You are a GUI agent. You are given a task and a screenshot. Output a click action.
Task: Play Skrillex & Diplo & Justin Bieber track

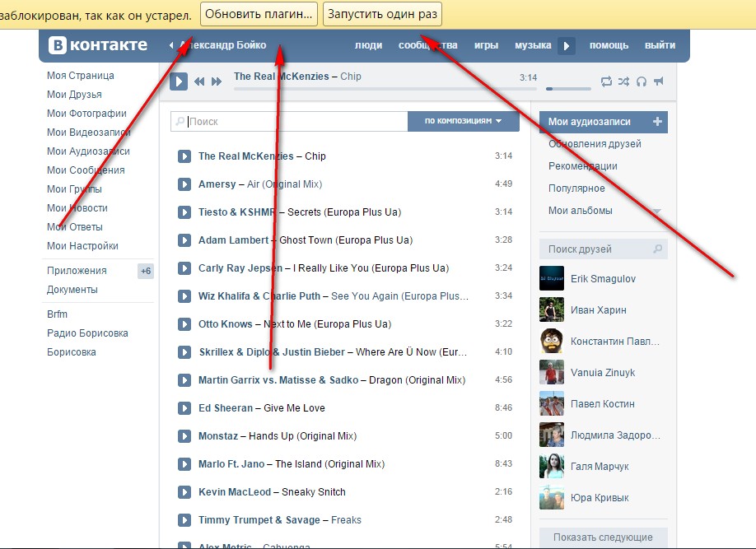coord(184,351)
